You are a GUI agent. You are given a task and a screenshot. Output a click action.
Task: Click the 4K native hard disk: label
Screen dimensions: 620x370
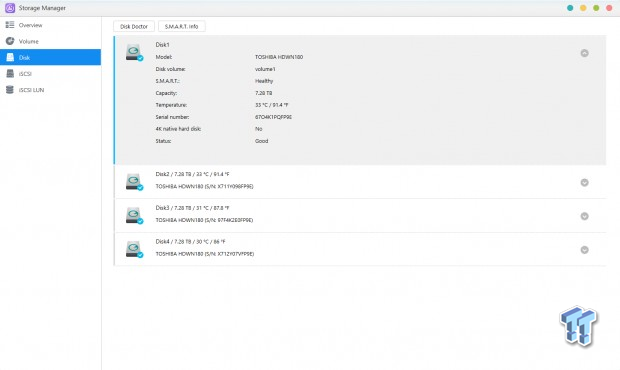tap(178, 129)
